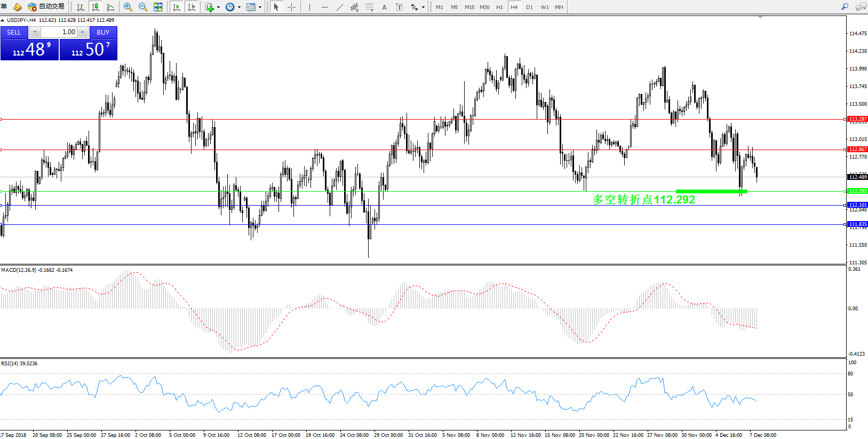Screen dimensions: 868x439
Task: Switch to the D1 timeframe
Action: 529,7
